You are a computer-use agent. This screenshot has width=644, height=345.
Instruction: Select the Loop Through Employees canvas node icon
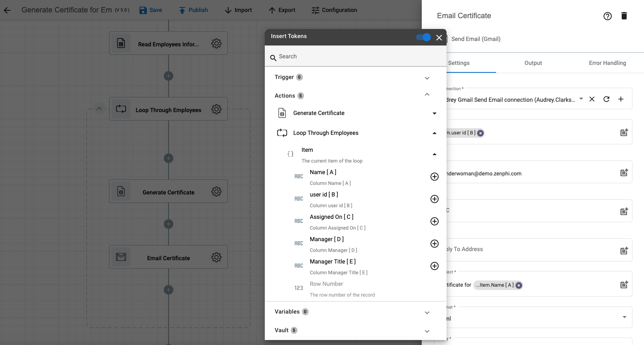pyautogui.click(x=121, y=109)
